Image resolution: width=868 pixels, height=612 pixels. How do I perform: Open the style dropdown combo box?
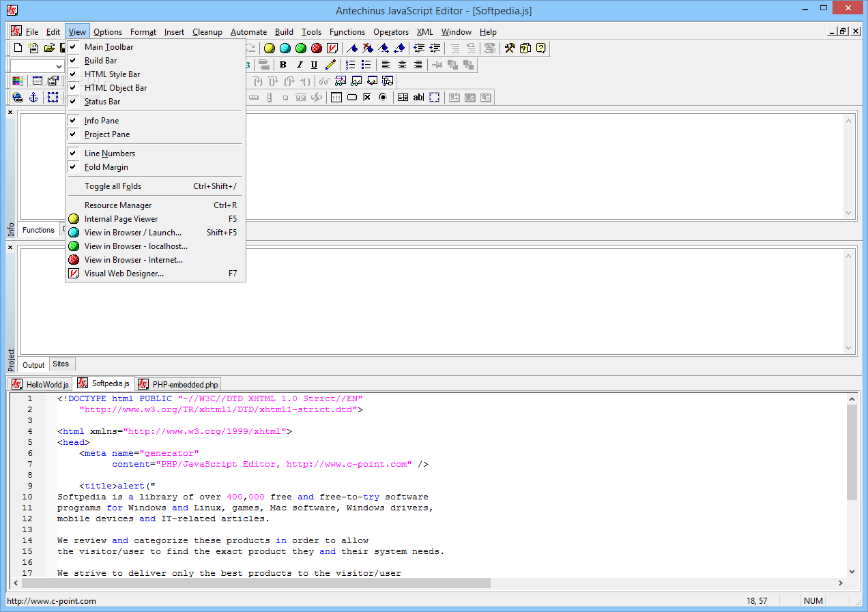pyautogui.click(x=59, y=66)
